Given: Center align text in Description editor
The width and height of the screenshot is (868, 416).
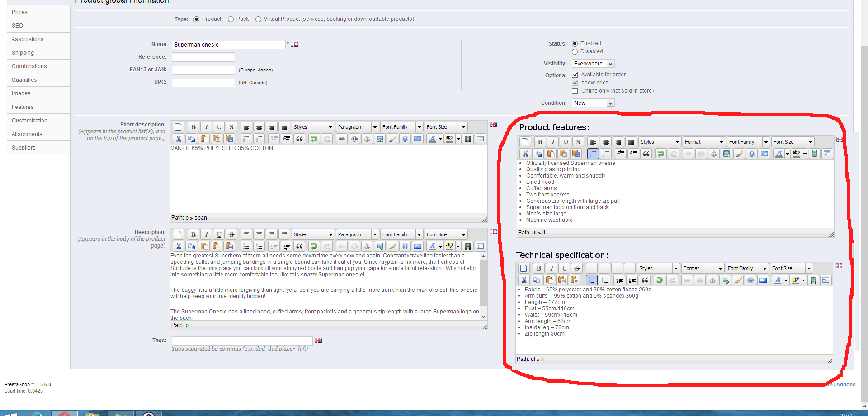Looking at the screenshot, I should [x=259, y=234].
